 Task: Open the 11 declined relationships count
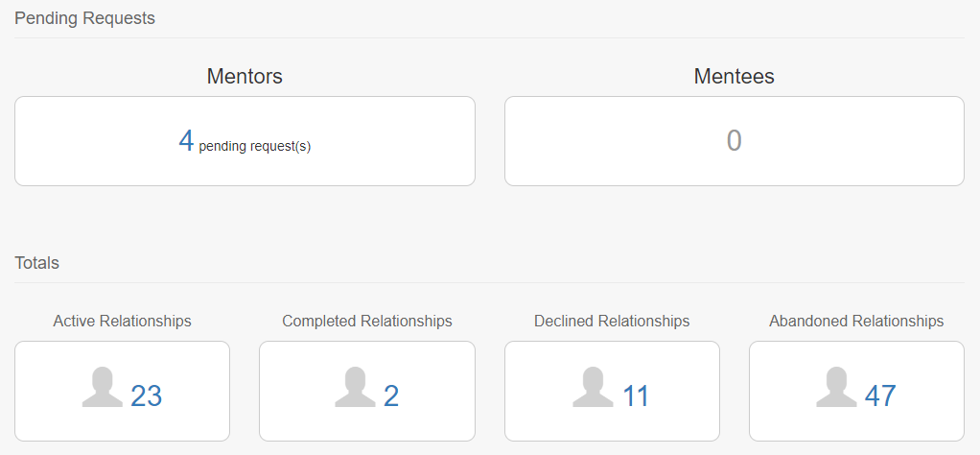point(636,396)
